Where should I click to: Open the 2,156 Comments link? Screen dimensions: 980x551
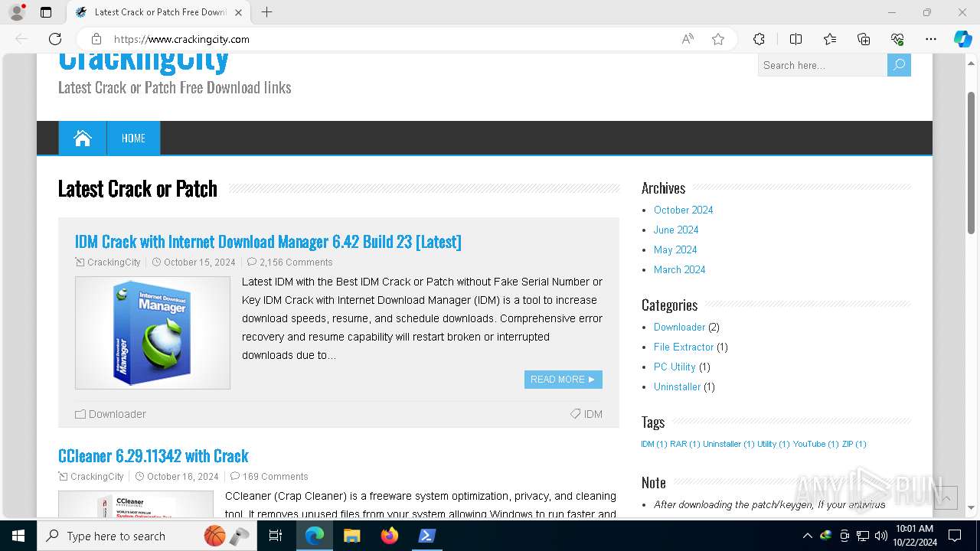tap(296, 262)
